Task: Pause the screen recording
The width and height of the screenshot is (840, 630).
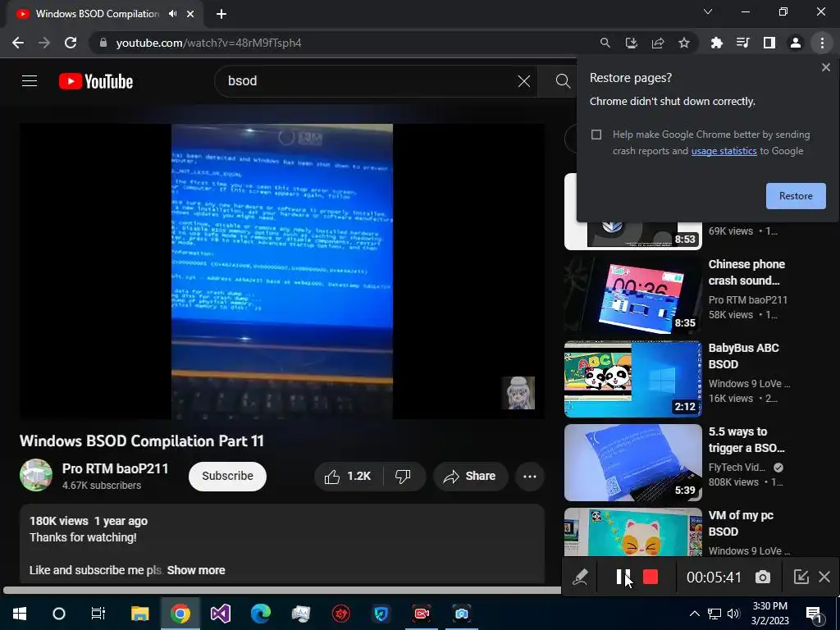Action: pyautogui.click(x=623, y=577)
